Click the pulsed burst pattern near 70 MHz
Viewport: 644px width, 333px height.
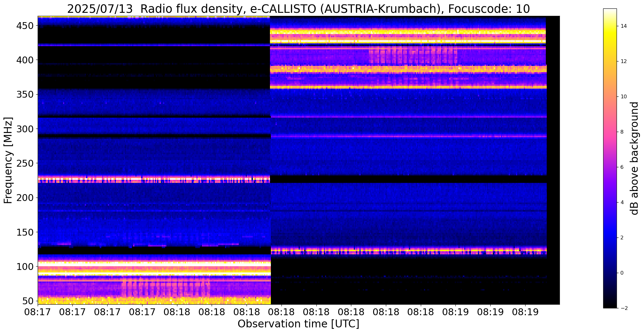pos(166,288)
